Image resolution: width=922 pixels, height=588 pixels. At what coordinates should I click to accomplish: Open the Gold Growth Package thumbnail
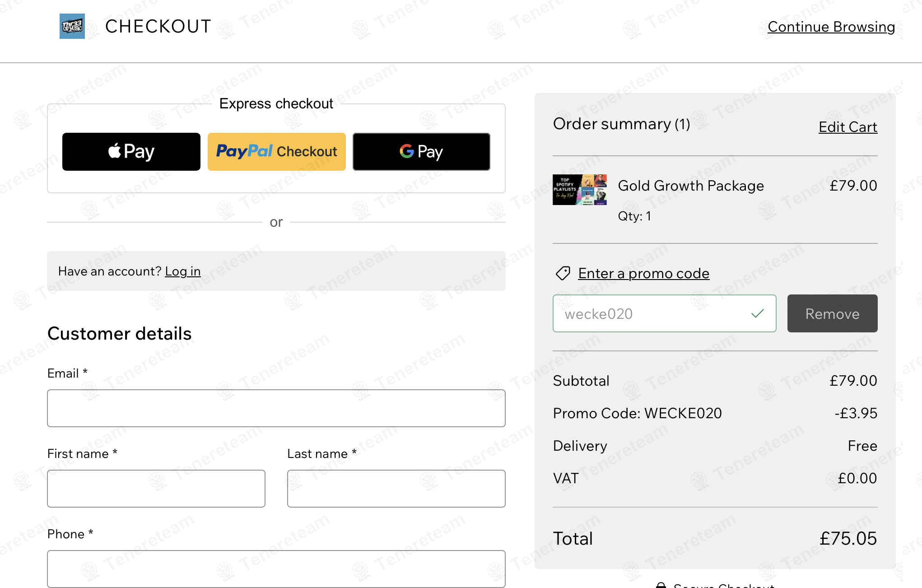coord(580,190)
